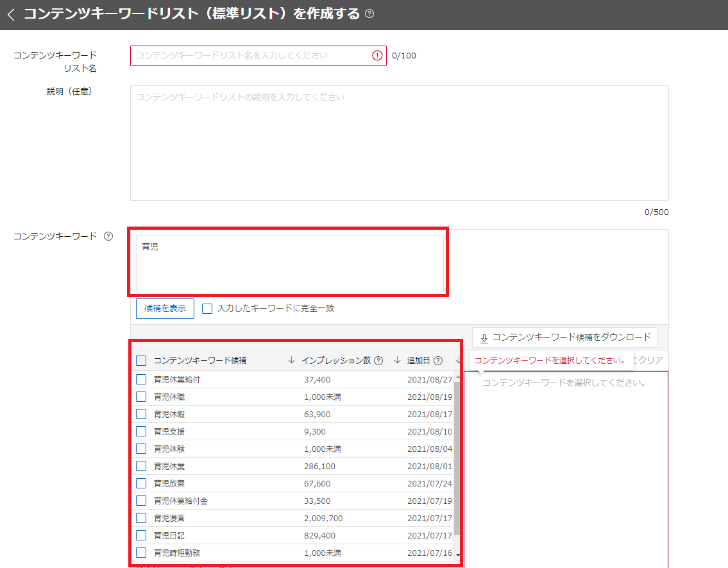Tick the 育児日記 row checkbox

pyautogui.click(x=141, y=535)
